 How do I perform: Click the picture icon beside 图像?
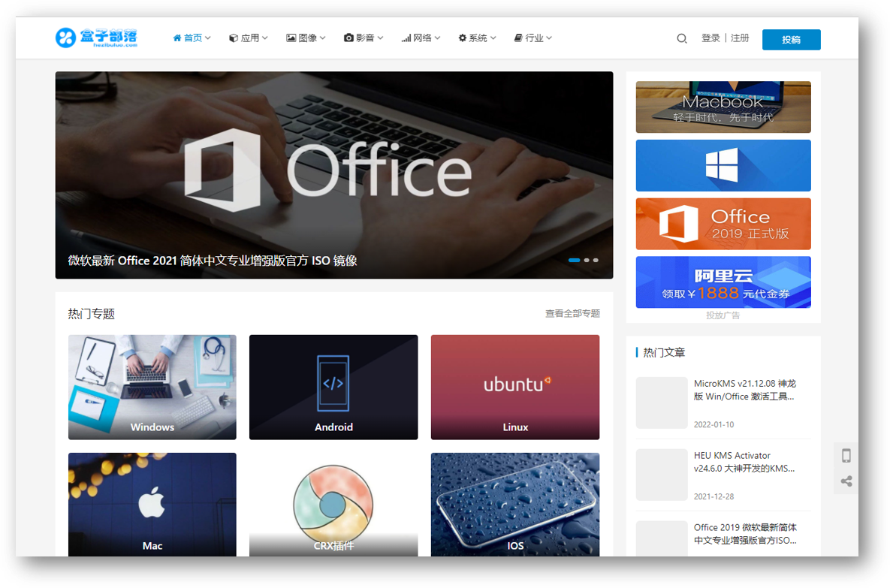click(x=291, y=38)
